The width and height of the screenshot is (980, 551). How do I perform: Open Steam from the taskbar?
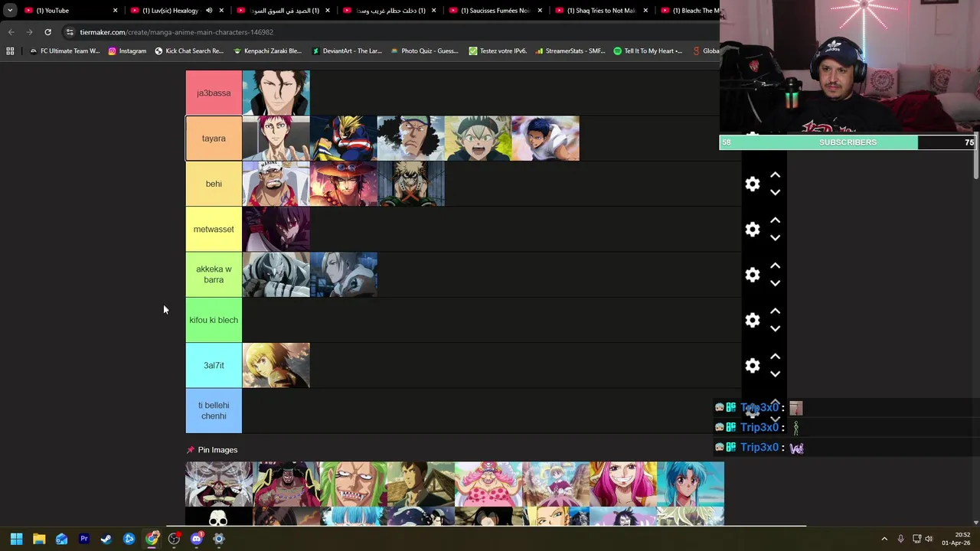pos(106,539)
